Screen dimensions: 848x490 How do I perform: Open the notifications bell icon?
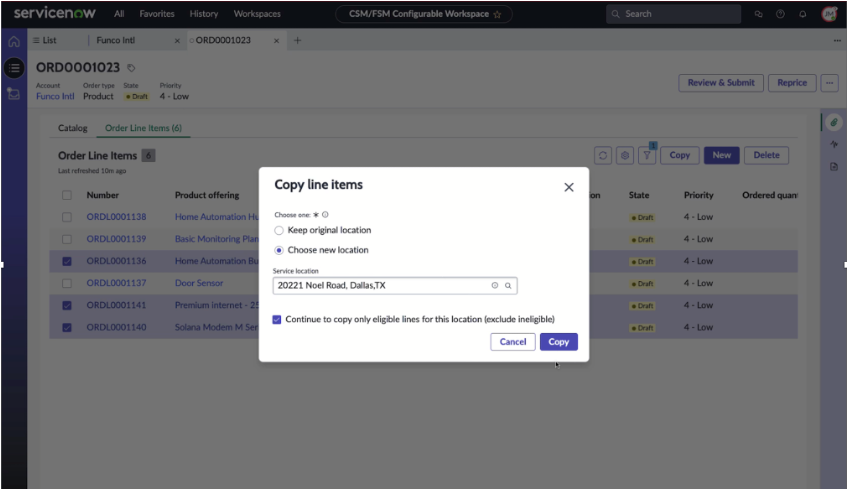point(803,14)
